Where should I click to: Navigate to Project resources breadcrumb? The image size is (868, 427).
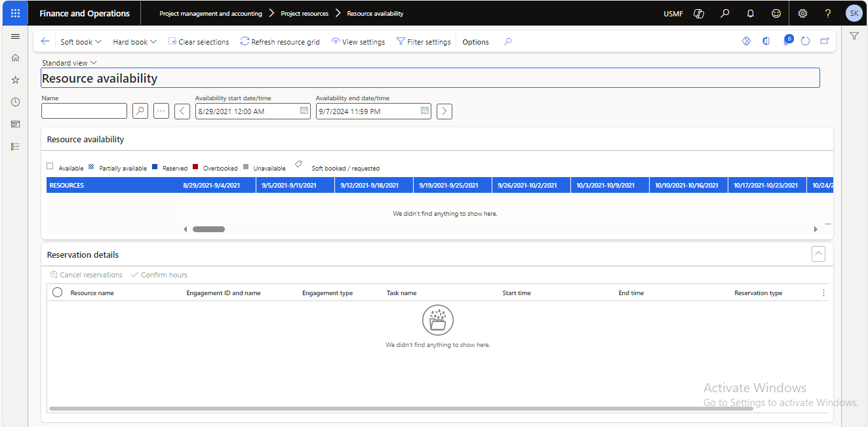304,13
